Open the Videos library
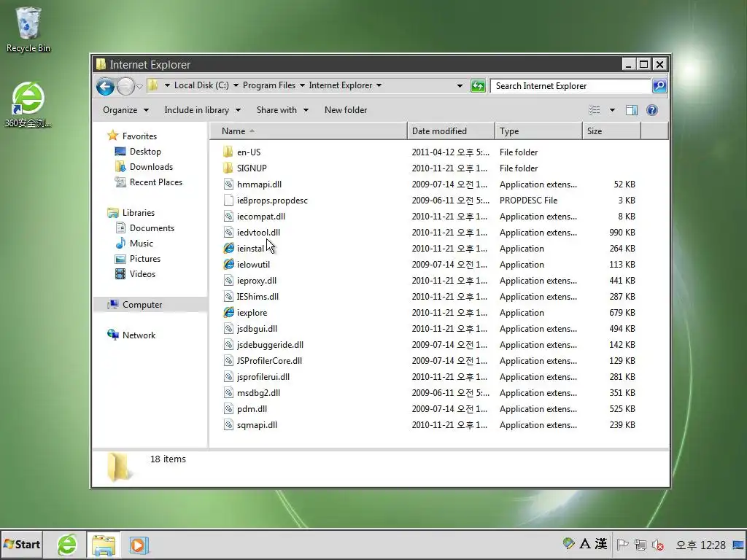The width and height of the screenshot is (747, 560). [x=142, y=274]
